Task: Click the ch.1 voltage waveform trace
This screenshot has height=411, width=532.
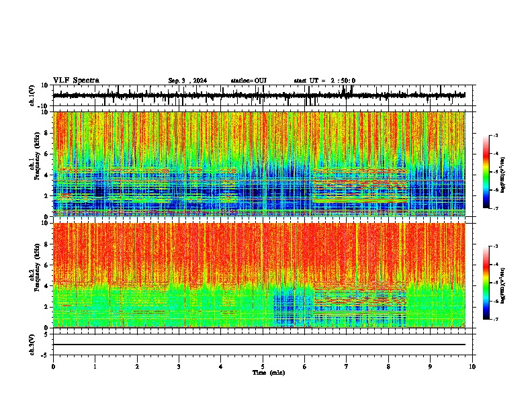Action: (x=259, y=95)
